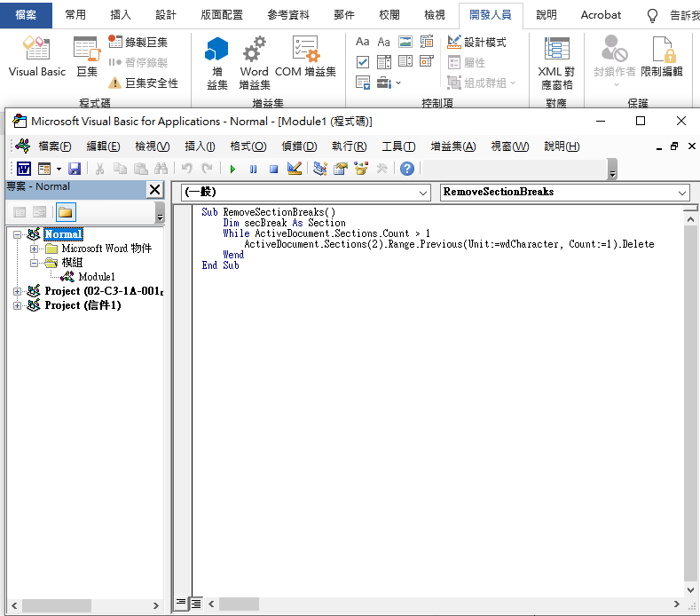Image resolution: width=700 pixels, height=616 pixels.
Task: Expand Microsoft Word 物件 folder
Action: (x=34, y=249)
